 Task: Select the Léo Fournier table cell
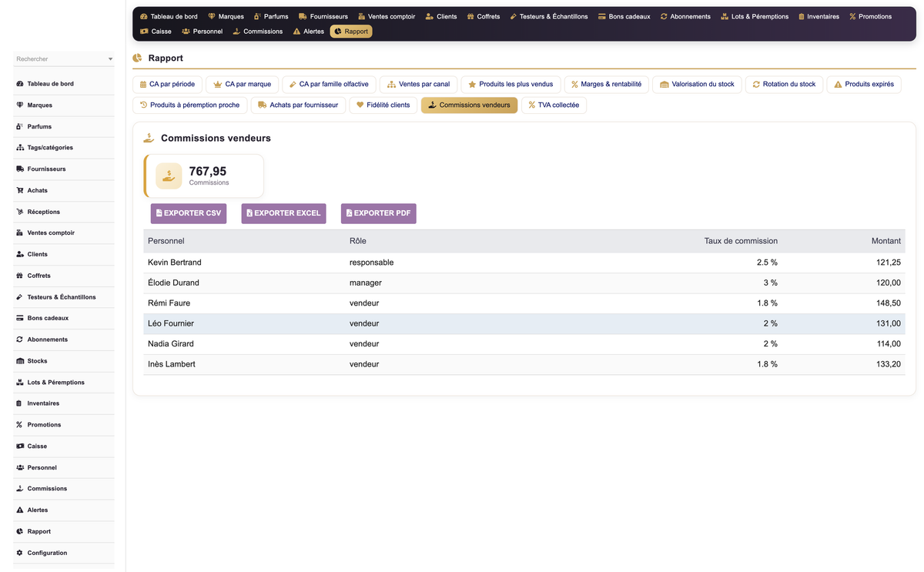point(244,323)
